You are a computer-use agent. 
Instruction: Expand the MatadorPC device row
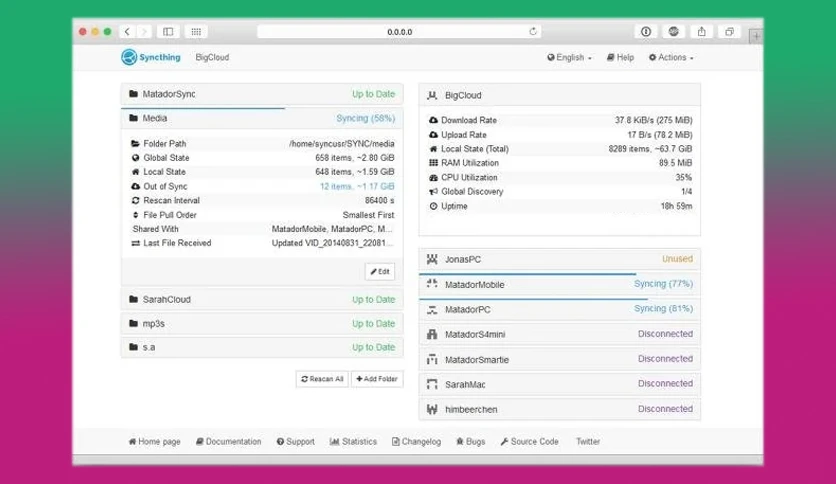(x=559, y=309)
